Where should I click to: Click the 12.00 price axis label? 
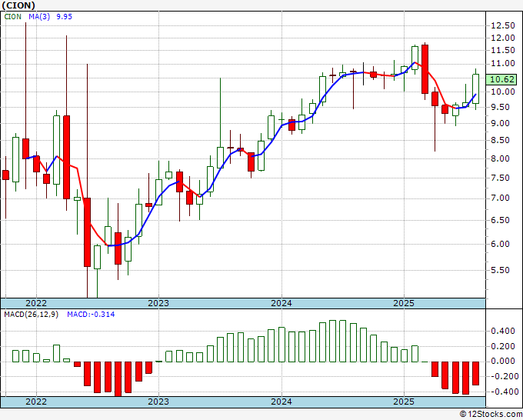pos(503,38)
